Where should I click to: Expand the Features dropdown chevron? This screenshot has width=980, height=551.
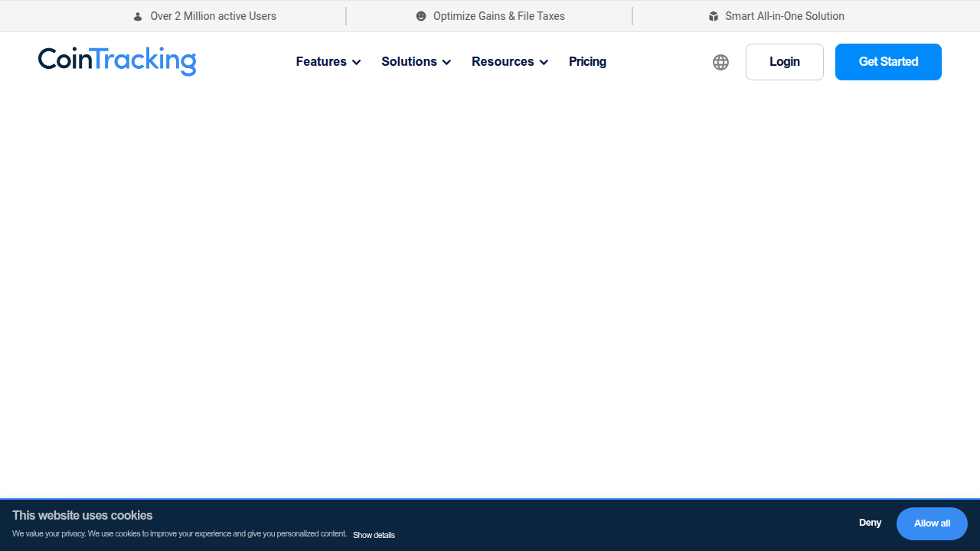point(357,63)
